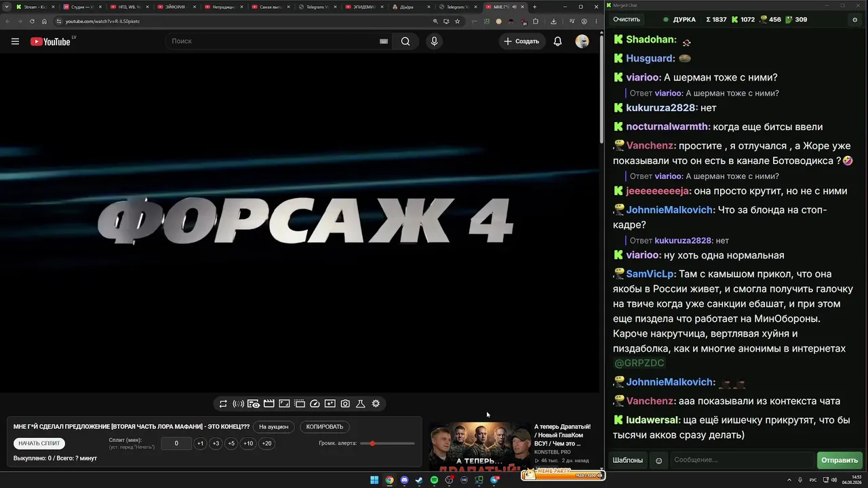868x488 pixels.
Task: Click username SamVicLp in chat
Action: point(650,274)
